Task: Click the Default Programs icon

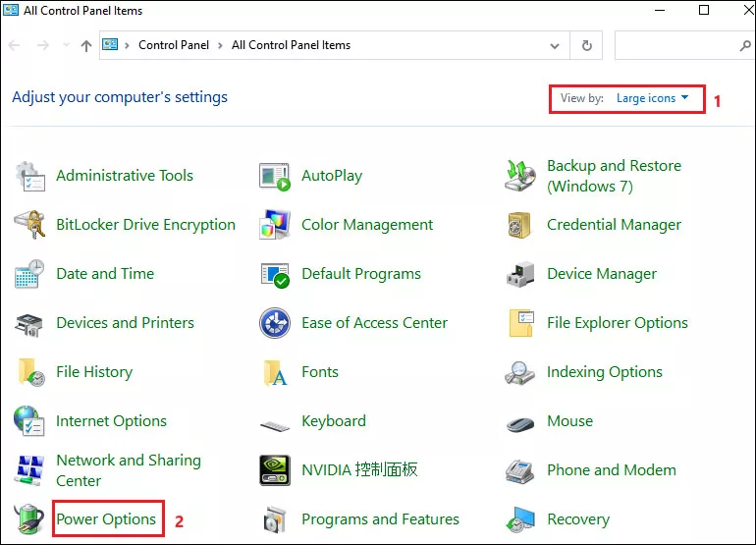Action: point(275,275)
